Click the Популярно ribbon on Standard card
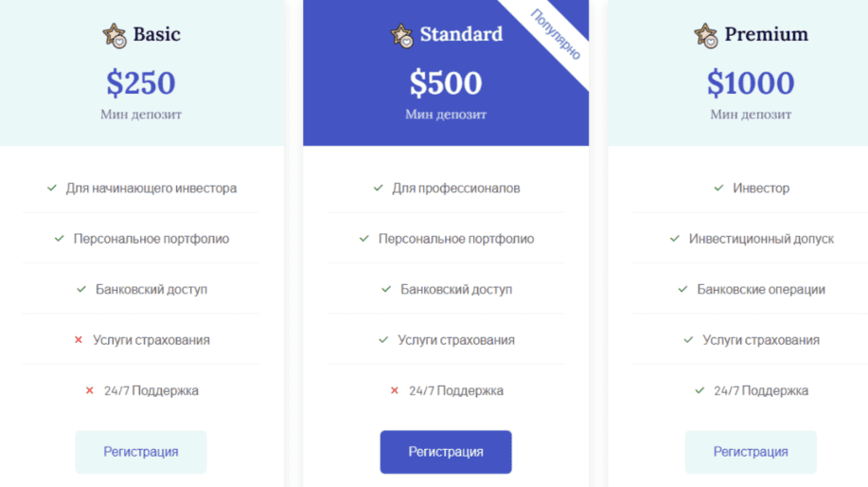 coord(556,35)
